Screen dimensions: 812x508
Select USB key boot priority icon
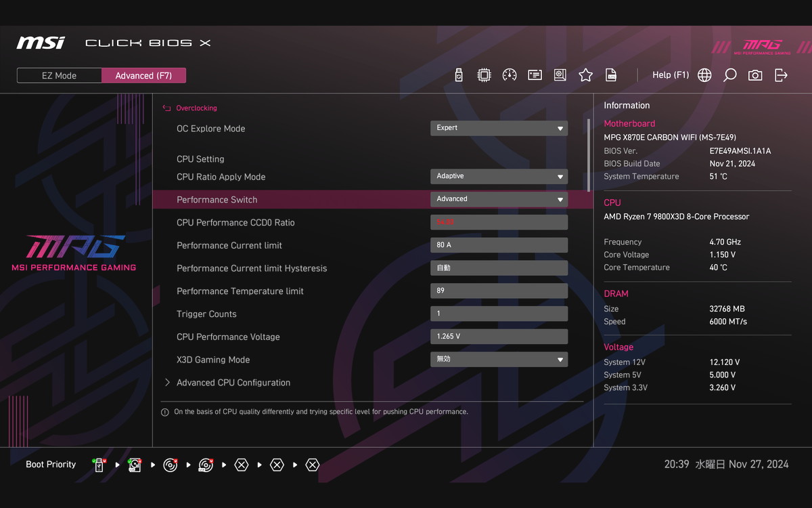pyautogui.click(x=99, y=465)
